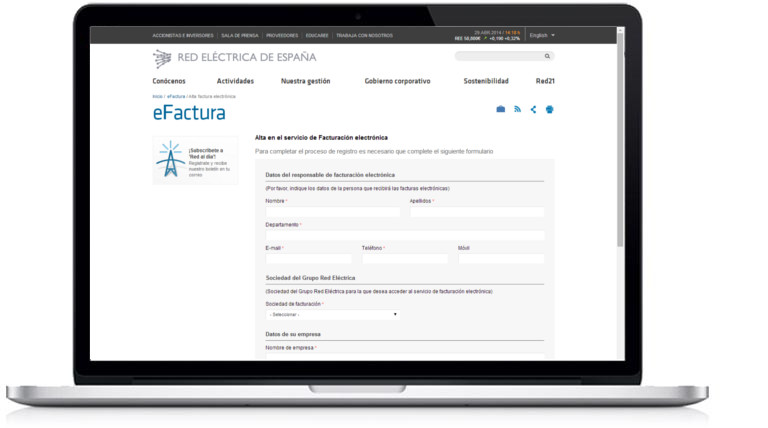This screenshot has height=428, width=768.
Task: Click the scrollbar up arrow
Action: [x=620, y=30]
